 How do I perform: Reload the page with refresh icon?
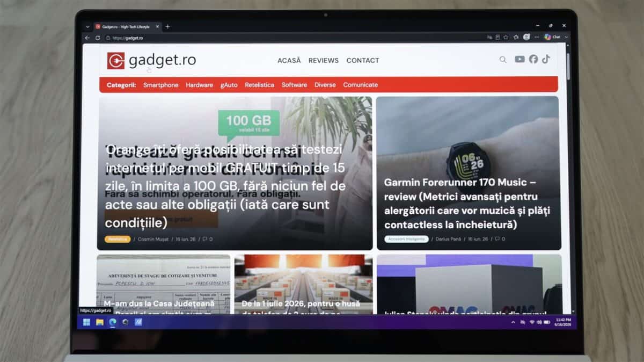click(x=98, y=38)
